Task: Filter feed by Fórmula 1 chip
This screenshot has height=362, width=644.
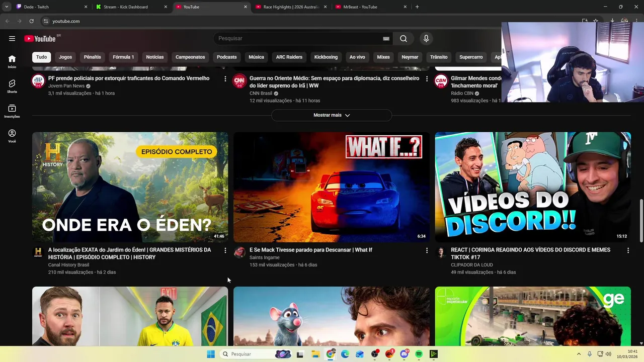Action: pyautogui.click(x=123, y=57)
